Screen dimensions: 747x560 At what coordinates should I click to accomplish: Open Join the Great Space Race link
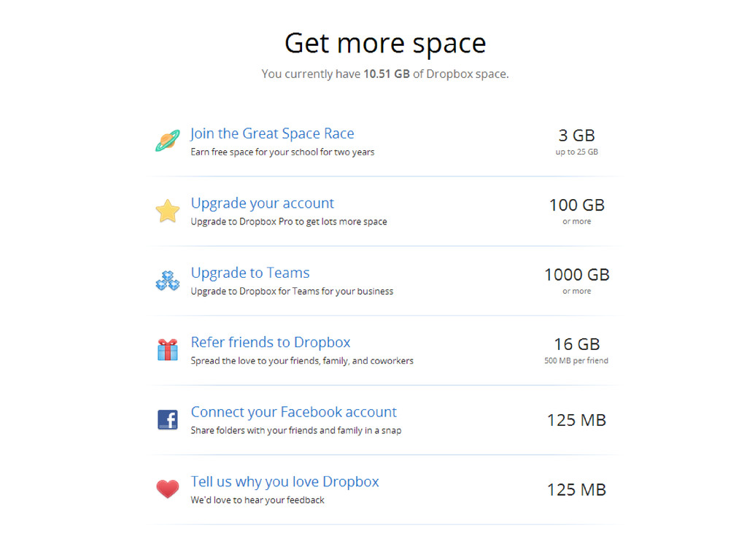click(x=272, y=134)
